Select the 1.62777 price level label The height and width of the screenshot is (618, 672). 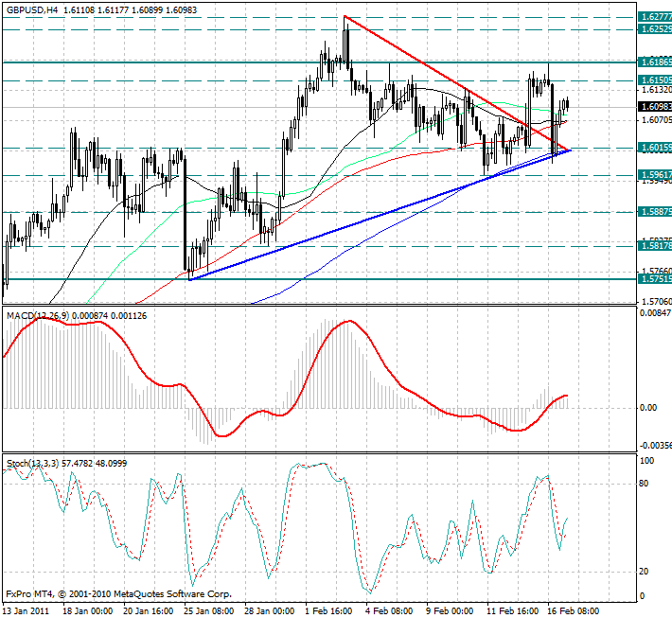click(x=655, y=17)
